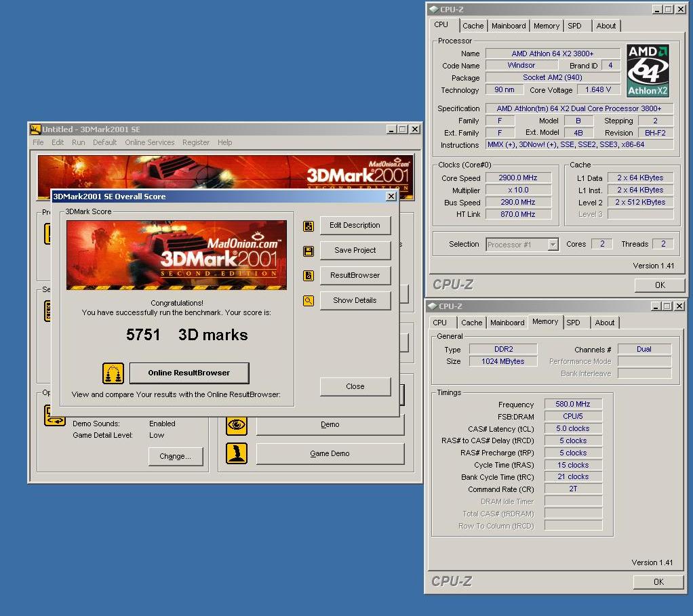693x616 pixels.
Task: Expand the Processor #1 selection dropdown
Action: point(553,245)
